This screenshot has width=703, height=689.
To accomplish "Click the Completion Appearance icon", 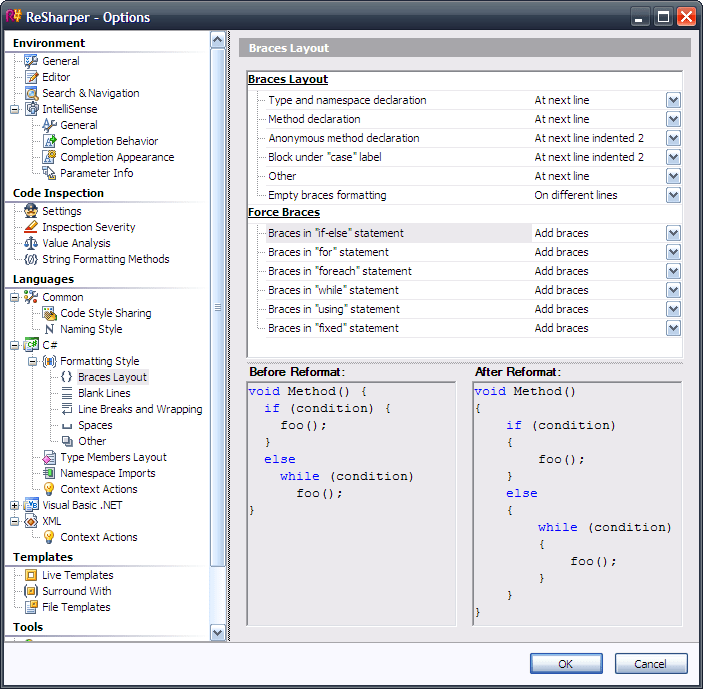I will (x=49, y=157).
